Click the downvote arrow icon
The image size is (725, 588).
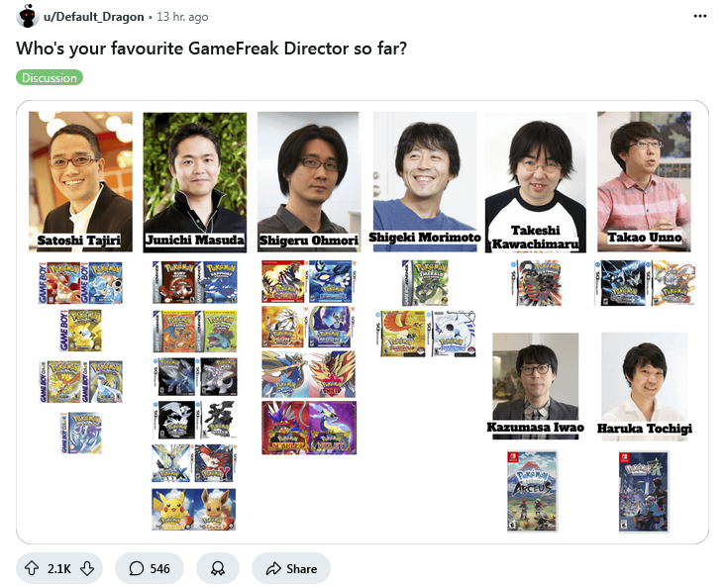coord(87,568)
